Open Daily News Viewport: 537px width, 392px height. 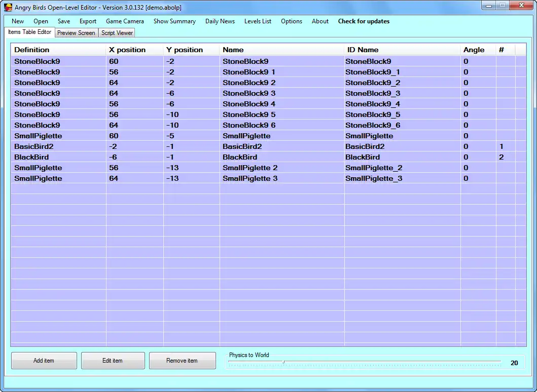(220, 21)
